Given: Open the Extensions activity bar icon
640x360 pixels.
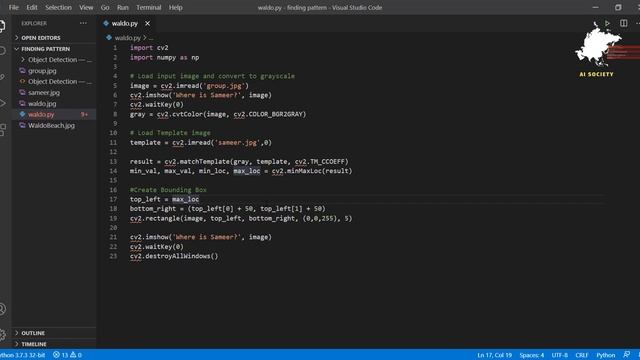Looking at the screenshot, I should click(2, 129).
